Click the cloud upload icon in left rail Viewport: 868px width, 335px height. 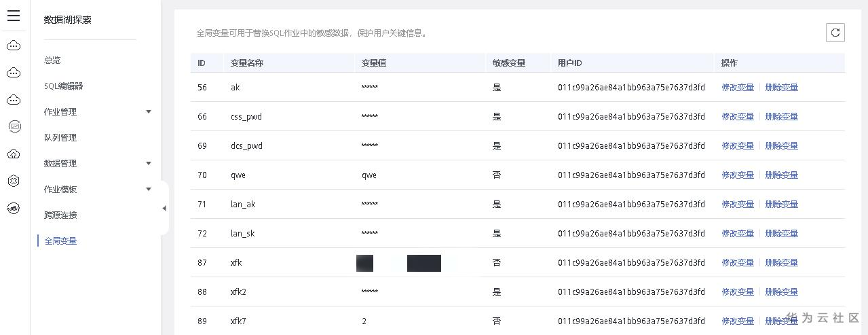pos(14,154)
